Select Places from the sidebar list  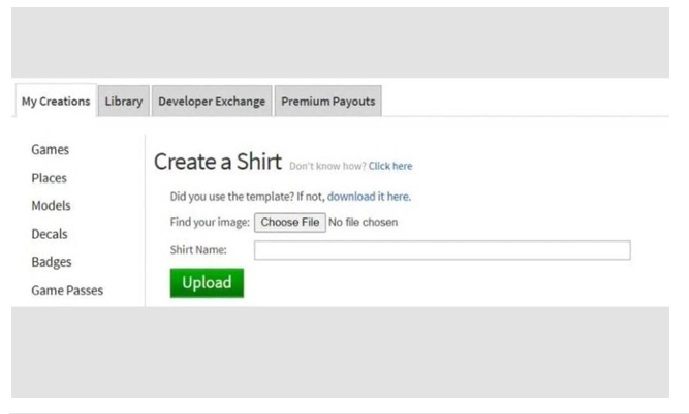pos(49,178)
